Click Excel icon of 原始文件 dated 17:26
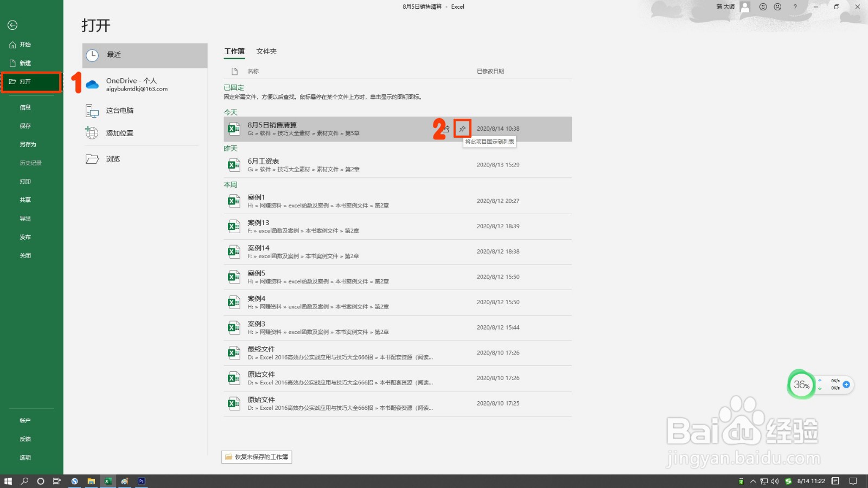The image size is (868, 488). 234,378
